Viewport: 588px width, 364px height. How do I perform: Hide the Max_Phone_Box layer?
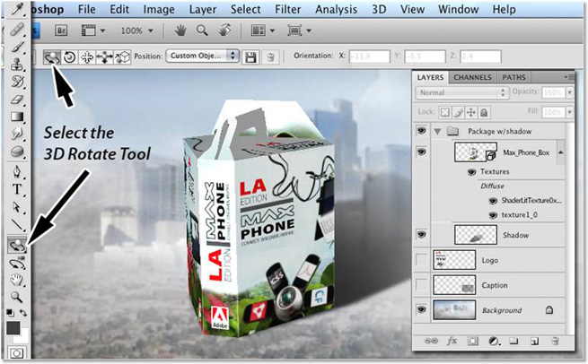[422, 152]
